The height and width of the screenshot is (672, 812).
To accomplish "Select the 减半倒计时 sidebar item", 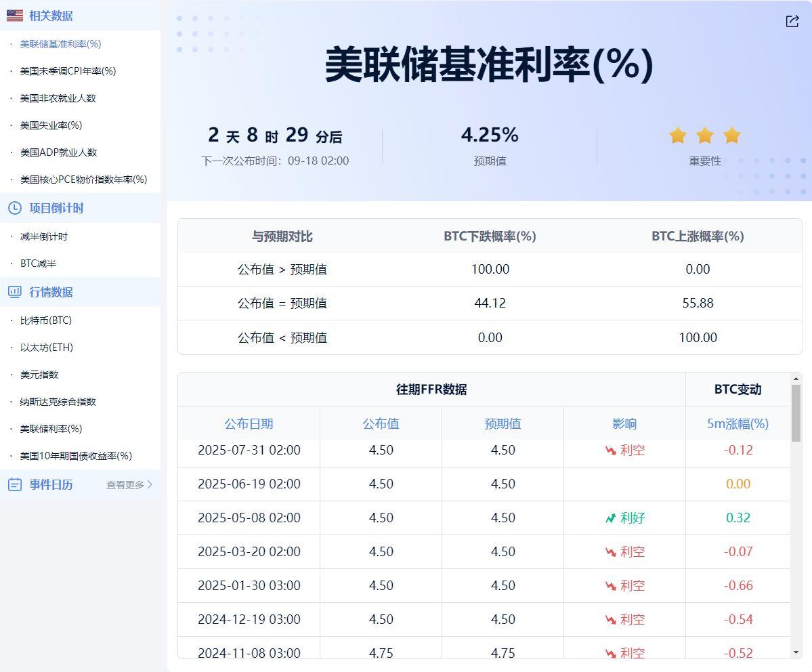I will [x=44, y=236].
